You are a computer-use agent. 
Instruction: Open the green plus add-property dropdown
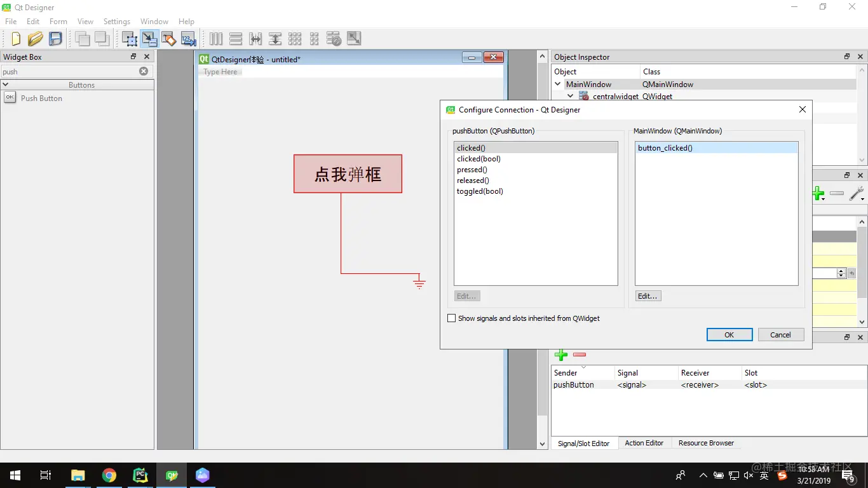coord(818,194)
